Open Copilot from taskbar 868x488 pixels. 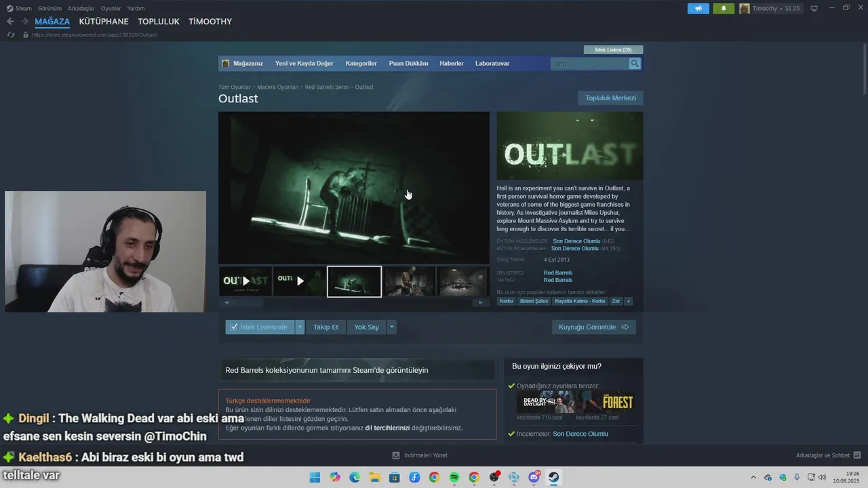click(335, 477)
